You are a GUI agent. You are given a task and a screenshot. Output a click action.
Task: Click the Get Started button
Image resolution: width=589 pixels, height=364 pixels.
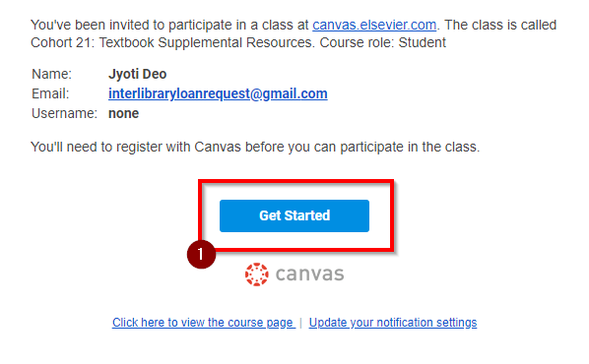pos(294,215)
